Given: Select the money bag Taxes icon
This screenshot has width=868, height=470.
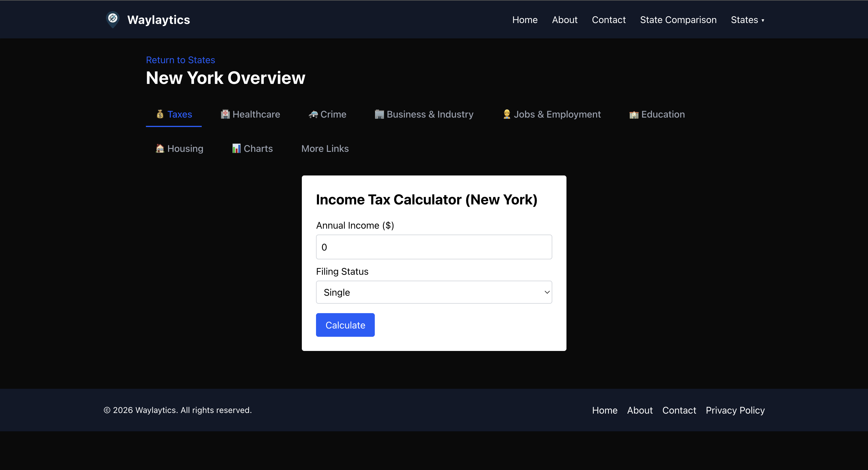Looking at the screenshot, I should tap(160, 114).
